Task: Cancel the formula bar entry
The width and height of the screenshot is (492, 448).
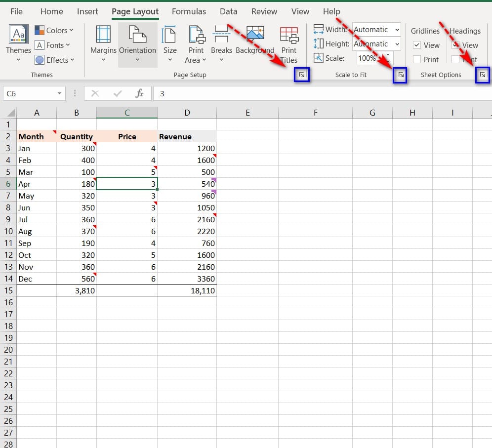Action: (95, 93)
